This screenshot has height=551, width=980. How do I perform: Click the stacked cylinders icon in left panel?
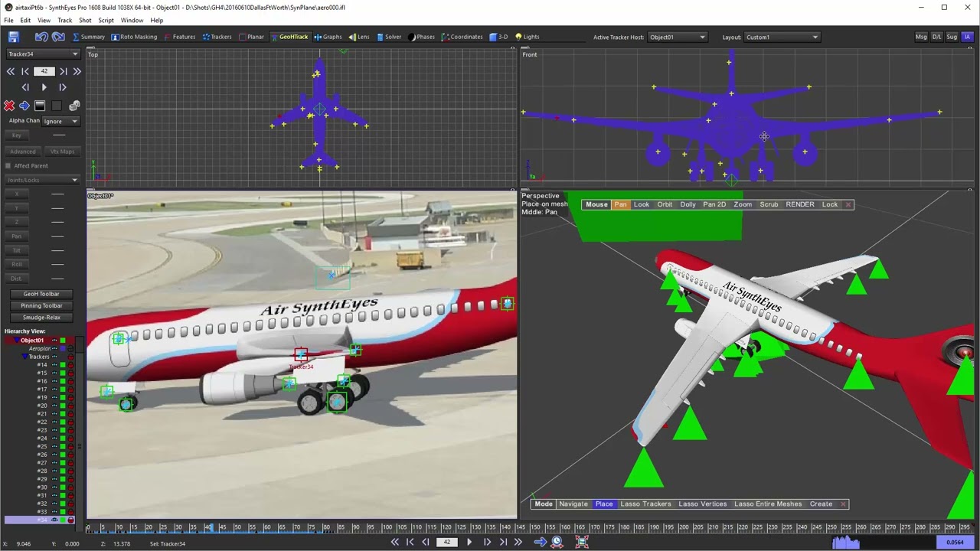74,106
